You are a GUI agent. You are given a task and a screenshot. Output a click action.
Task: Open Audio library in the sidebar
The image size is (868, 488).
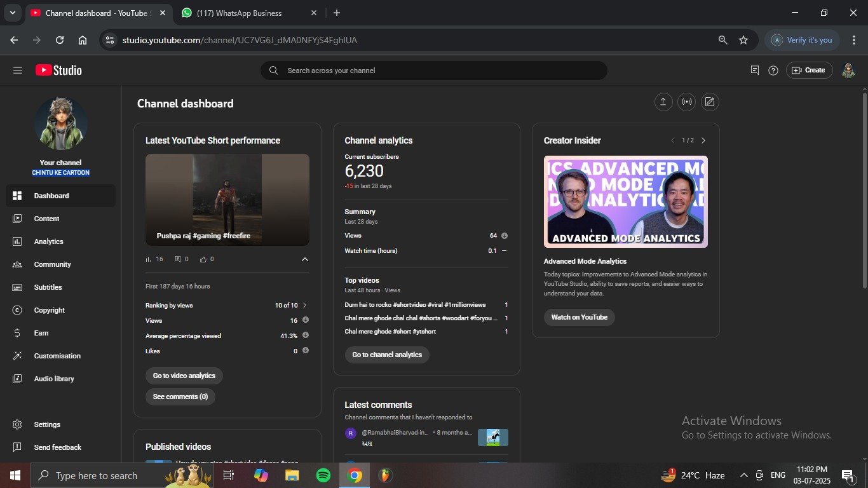[x=60, y=379]
